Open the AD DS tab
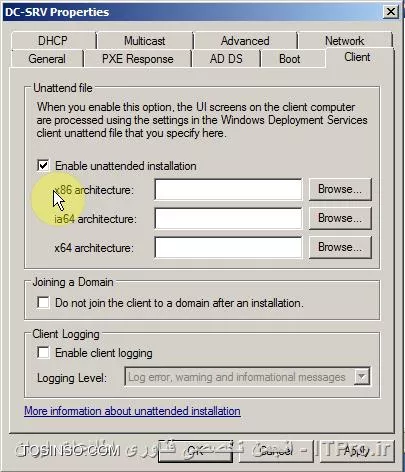This screenshot has width=405, height=472. tap(226, 59)
